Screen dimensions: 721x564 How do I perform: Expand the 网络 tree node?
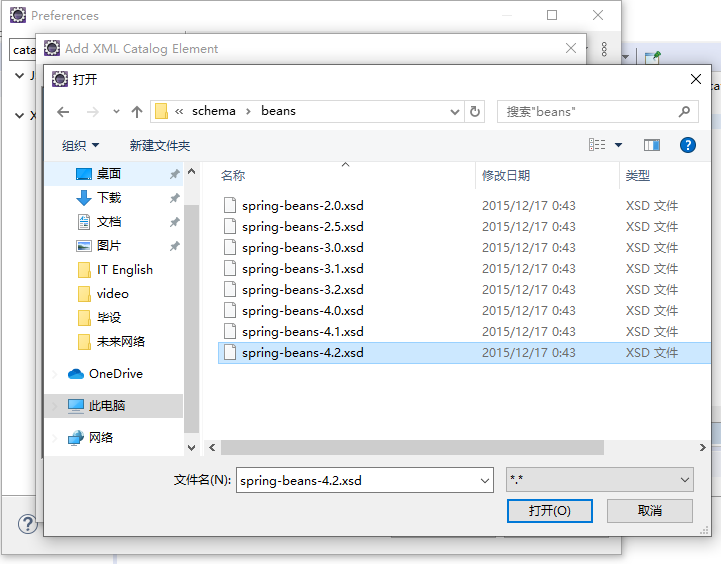(56, 438)
